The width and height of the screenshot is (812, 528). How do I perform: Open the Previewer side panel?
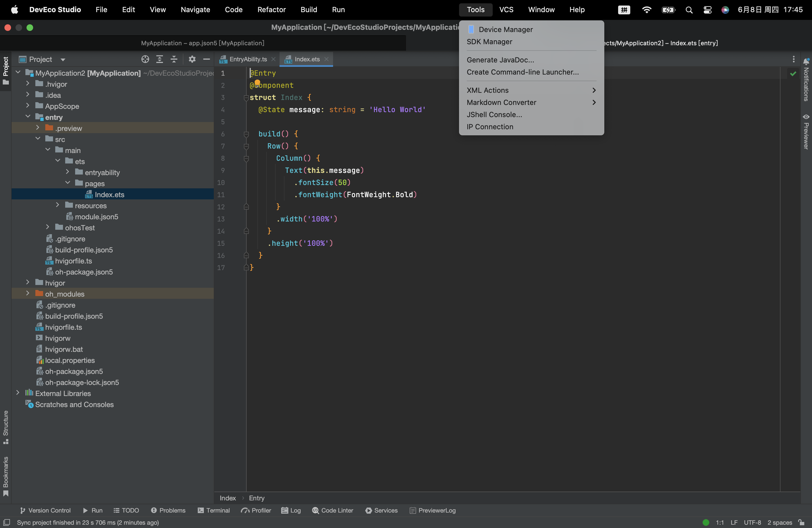tap(806, 132)
